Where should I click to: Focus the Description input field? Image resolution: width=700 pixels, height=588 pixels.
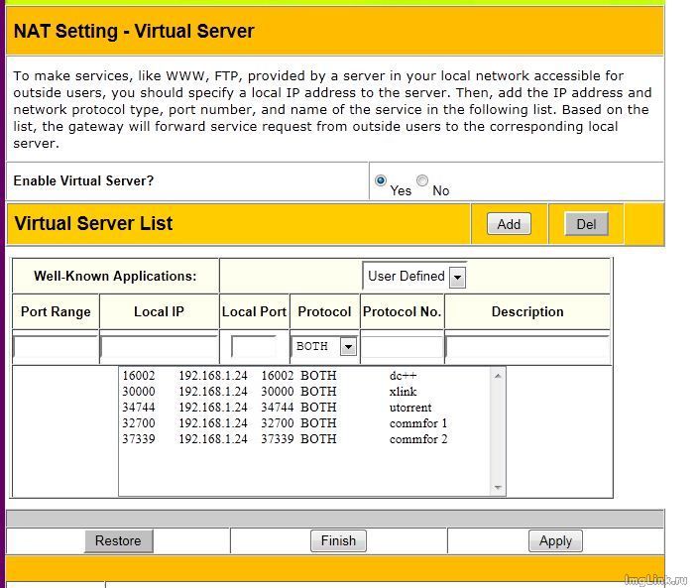coord(527,346)
